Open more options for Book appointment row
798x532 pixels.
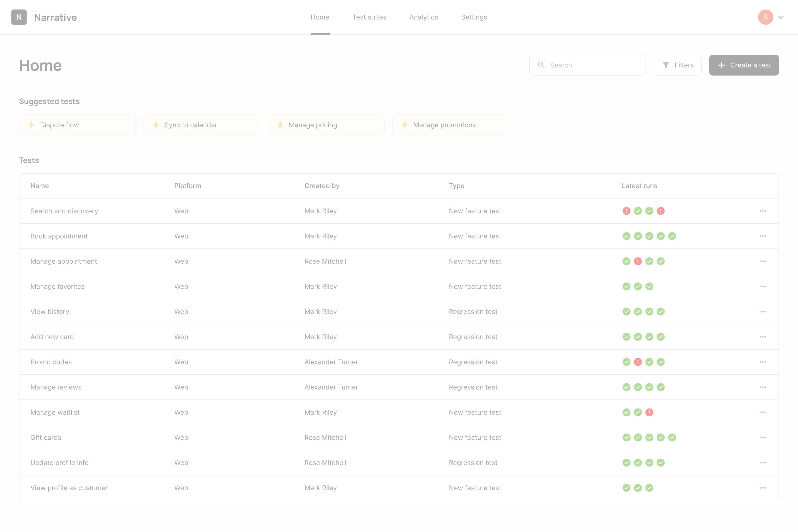point(763,236)
